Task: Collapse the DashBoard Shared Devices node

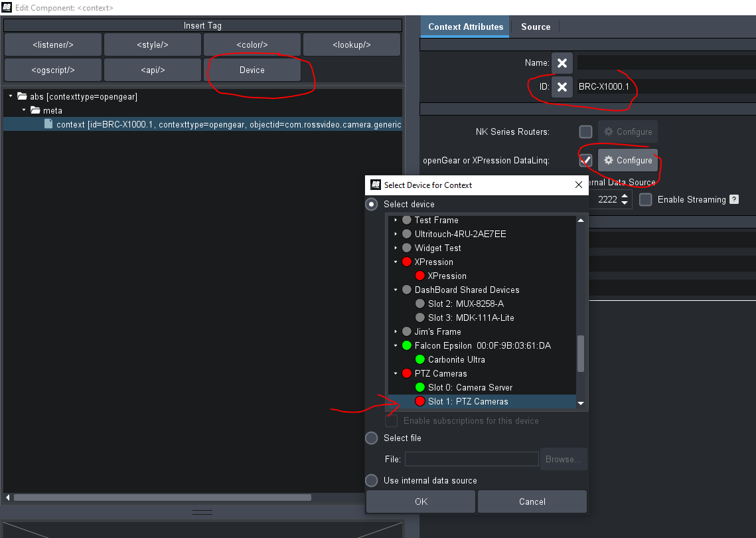Action: (x=396, y=290)
